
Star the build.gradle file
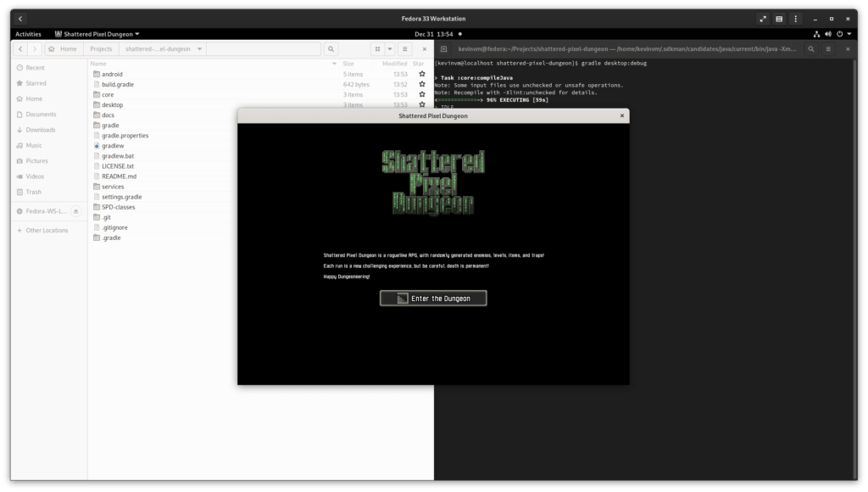coord(422,84)
